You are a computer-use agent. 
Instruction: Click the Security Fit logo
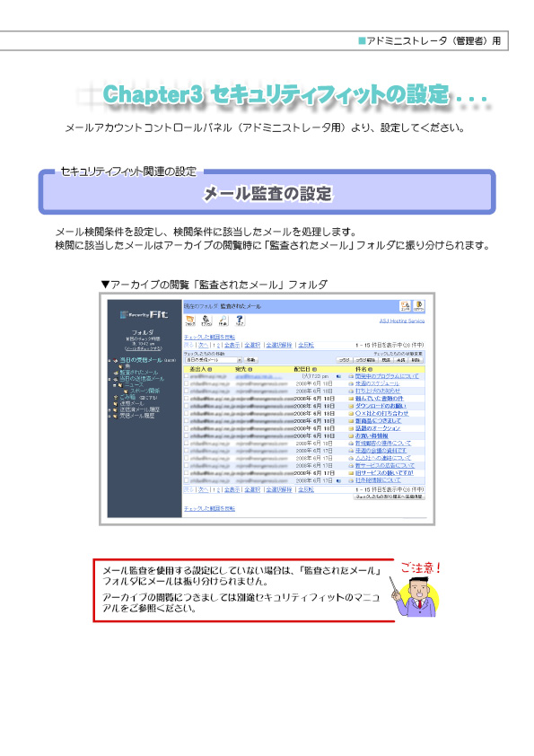pyautogui.click(x=144, y=315)
